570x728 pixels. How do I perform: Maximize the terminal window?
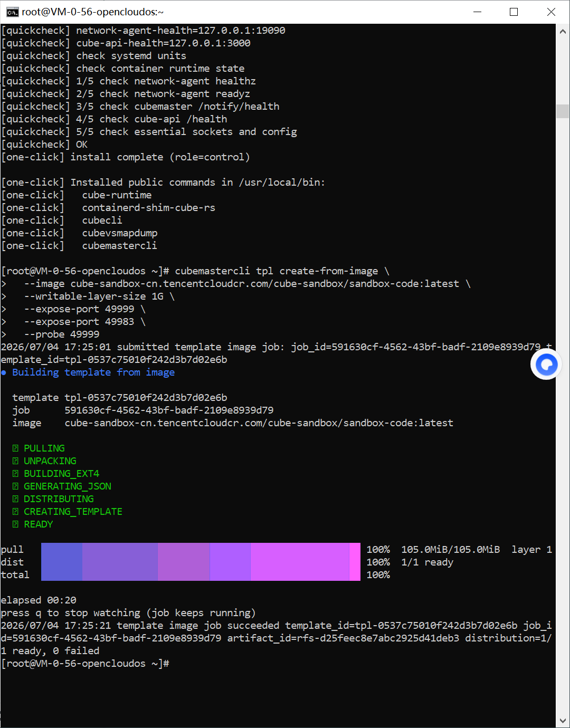click(x=514, y=12)
